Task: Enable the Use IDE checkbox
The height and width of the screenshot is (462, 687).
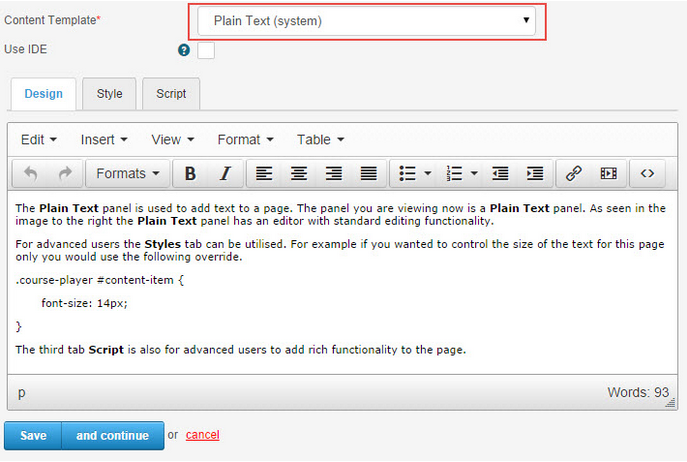Action: 206,50
